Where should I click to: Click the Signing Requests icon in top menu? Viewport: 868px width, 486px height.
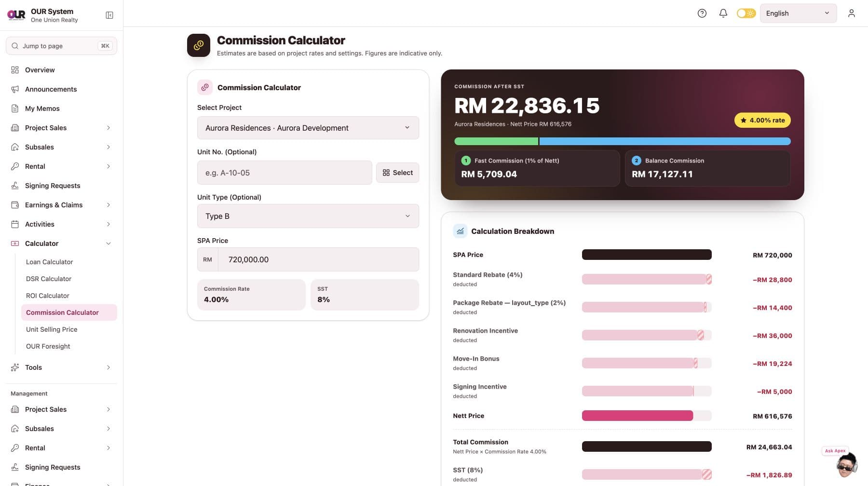pos(15,186)
